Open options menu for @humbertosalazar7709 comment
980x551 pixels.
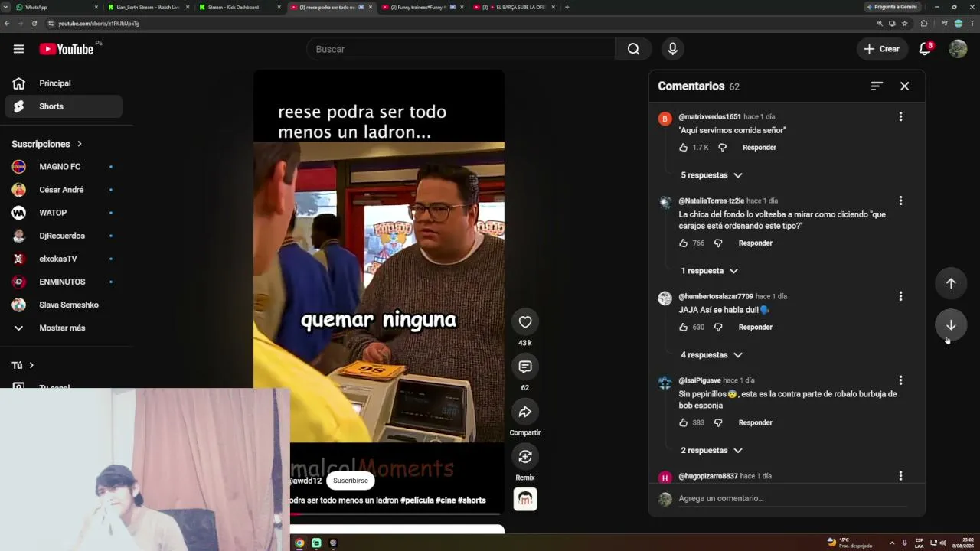click(x=900, y=296)
